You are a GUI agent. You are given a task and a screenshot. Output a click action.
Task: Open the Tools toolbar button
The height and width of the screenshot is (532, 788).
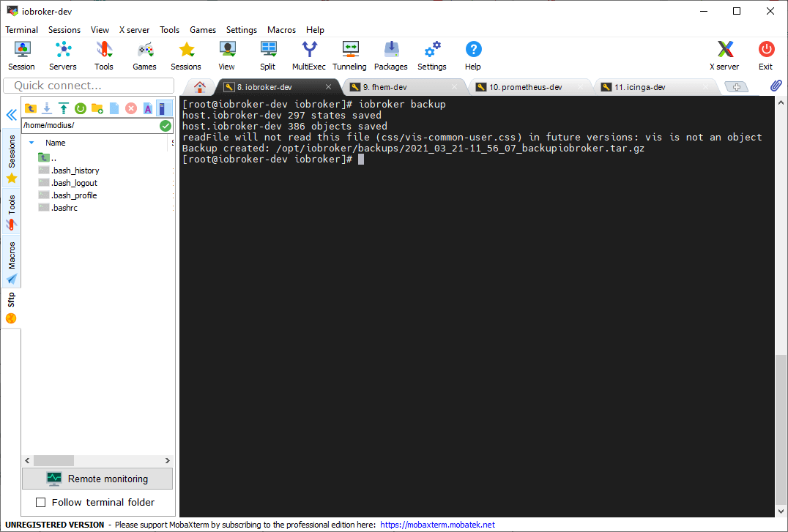click(103, 56)
